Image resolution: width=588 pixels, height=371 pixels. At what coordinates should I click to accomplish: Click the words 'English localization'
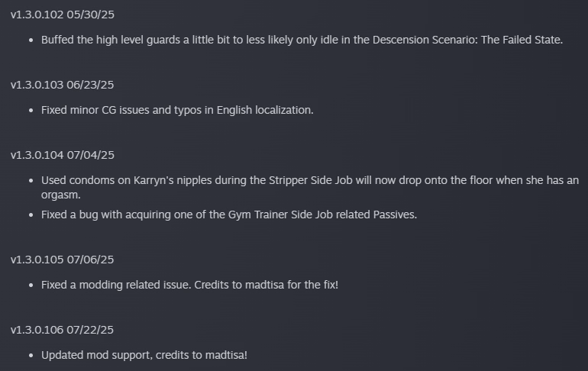[265, 110]
